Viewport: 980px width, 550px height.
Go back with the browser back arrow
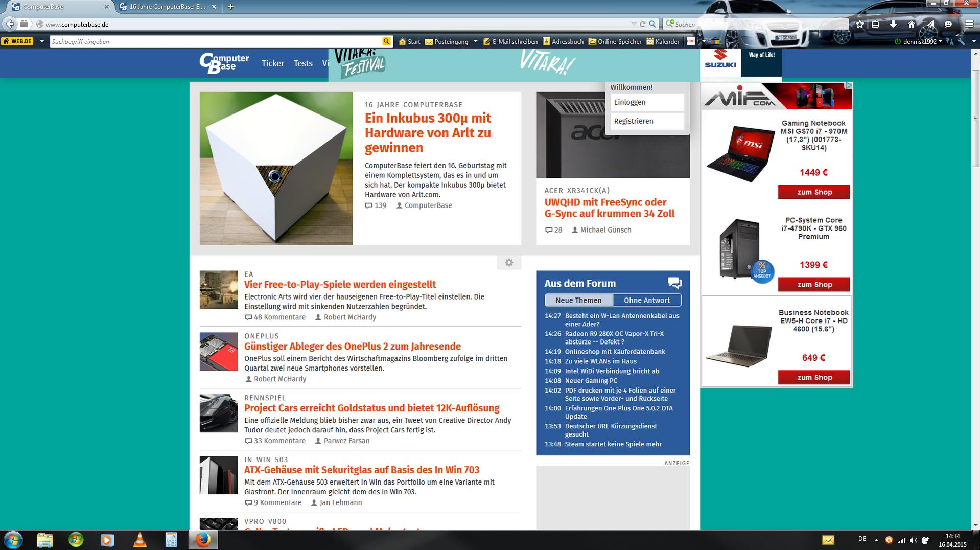click(9, 24)
